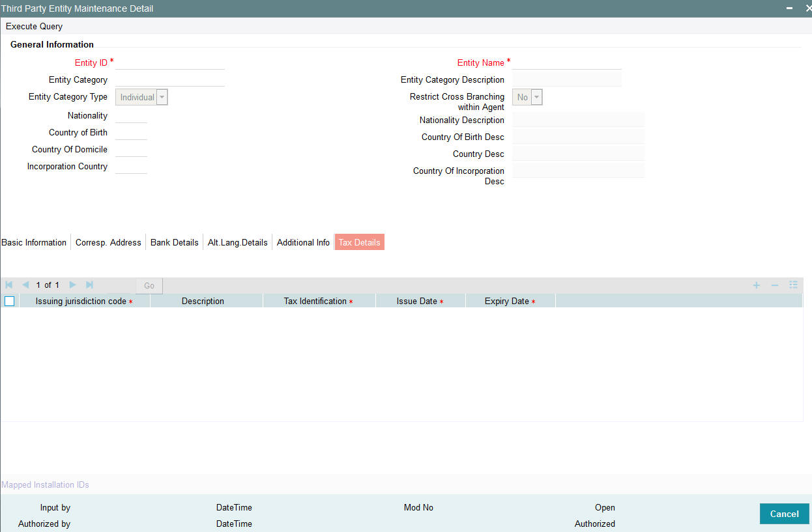Click the Go button
Image resolution: width=812 pixels, height=532 pixels.
pos(149,286)
